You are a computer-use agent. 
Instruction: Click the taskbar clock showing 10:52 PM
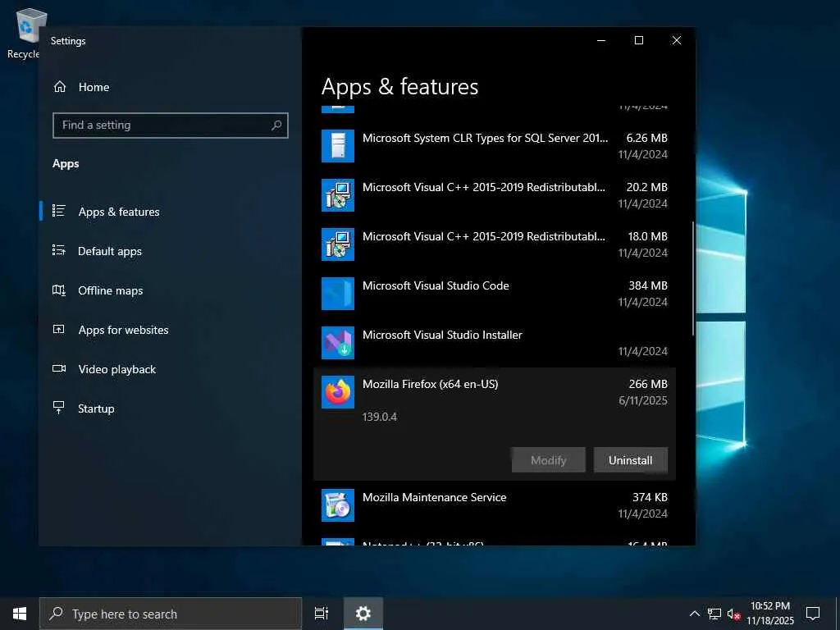pos(770,614)
